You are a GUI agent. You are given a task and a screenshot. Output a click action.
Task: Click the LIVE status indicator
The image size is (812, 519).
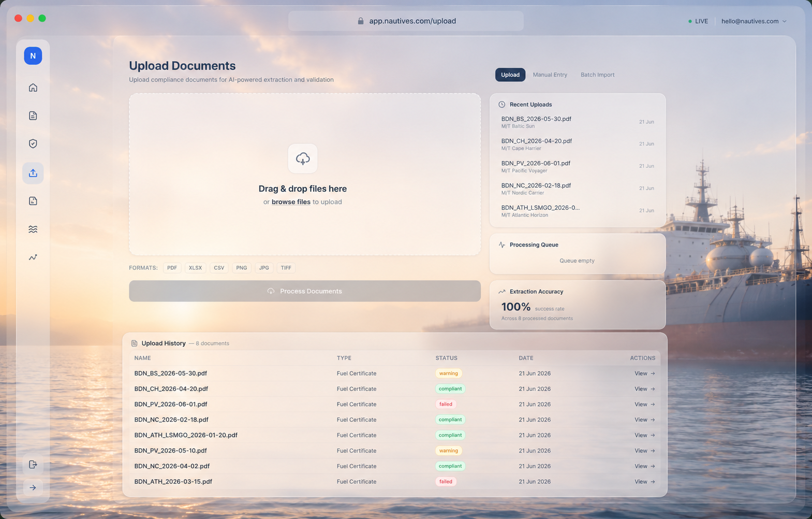point(698,21)
